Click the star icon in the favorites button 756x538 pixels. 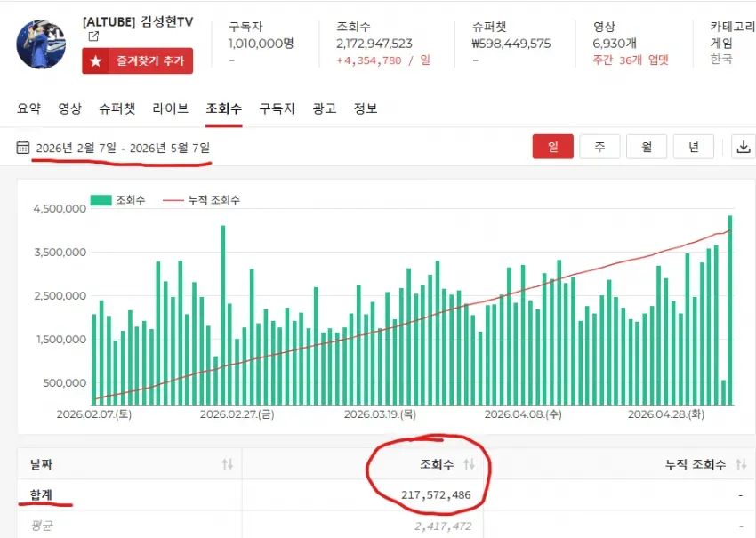point(96,60)
